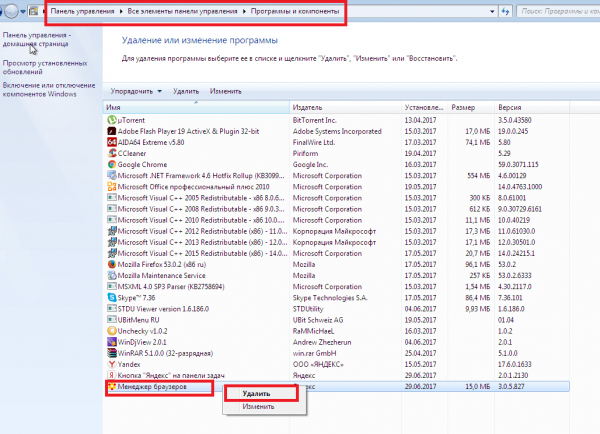Click the Skype 7.36 icon
Viewport: 600px width, 434px height.
(x=110, y=296)
